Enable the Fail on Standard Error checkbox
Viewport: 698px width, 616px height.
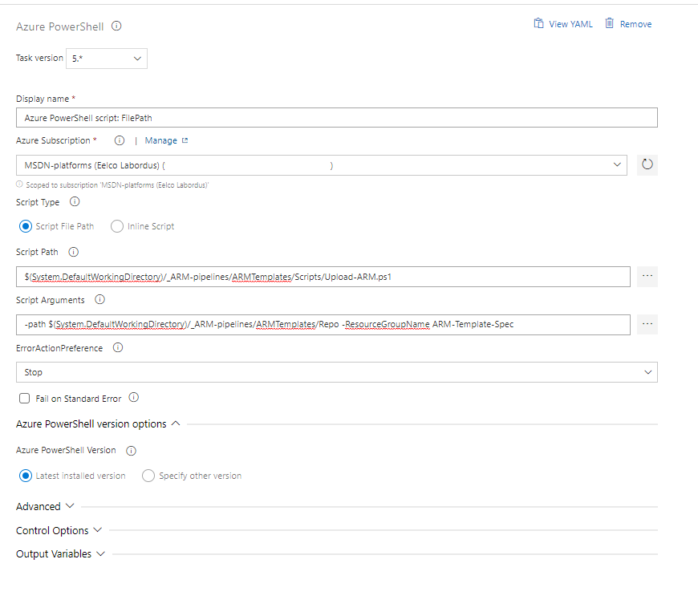(x=25, y=399)
